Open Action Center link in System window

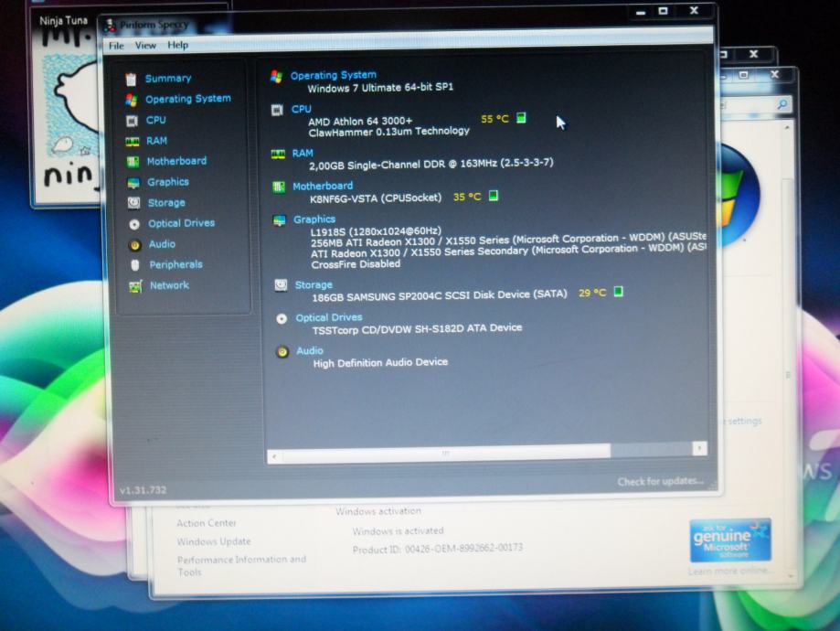point(207,523)
